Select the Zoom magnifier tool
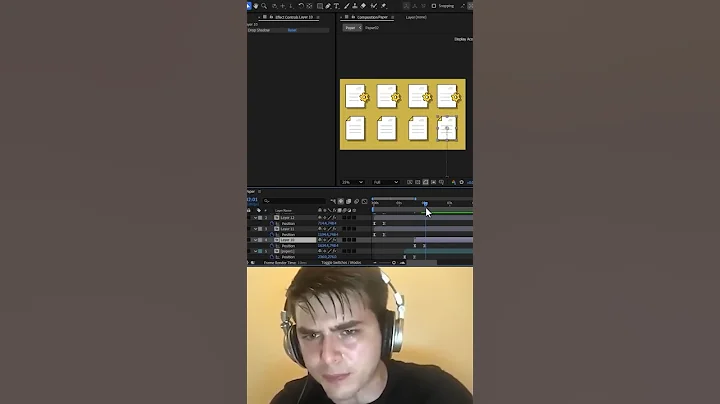 coord(264,6)
